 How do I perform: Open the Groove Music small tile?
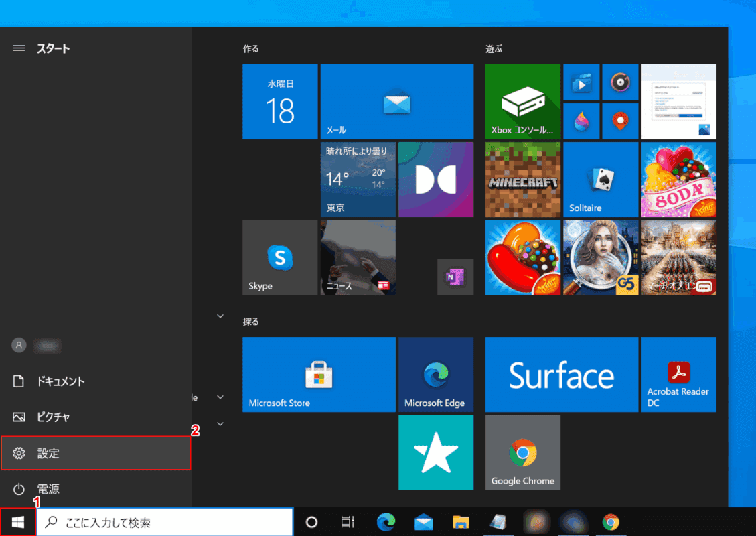pyautogui.click(x=620, y=82)
